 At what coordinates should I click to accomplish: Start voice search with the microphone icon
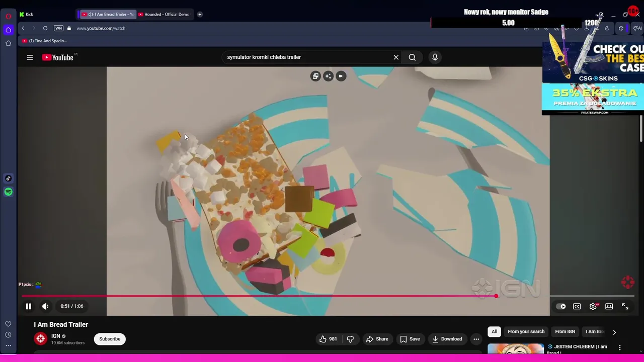pyautogui.click(x=435, y=57)
